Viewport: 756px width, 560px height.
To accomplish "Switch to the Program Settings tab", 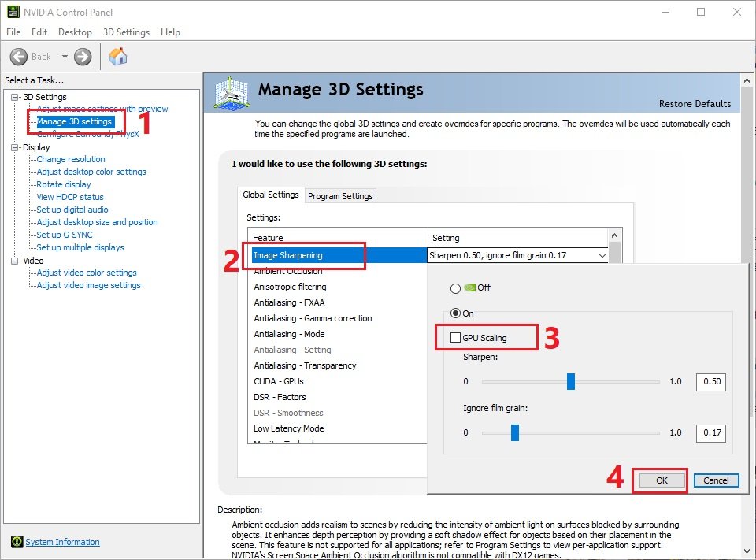I will pyautogui.click(x=340, y=196).
